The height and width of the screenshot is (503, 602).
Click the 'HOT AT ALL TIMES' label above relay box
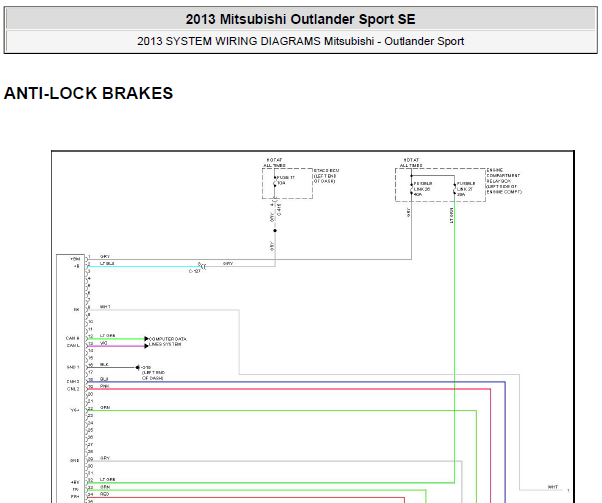pyautogui.click(x=411, y=162)
